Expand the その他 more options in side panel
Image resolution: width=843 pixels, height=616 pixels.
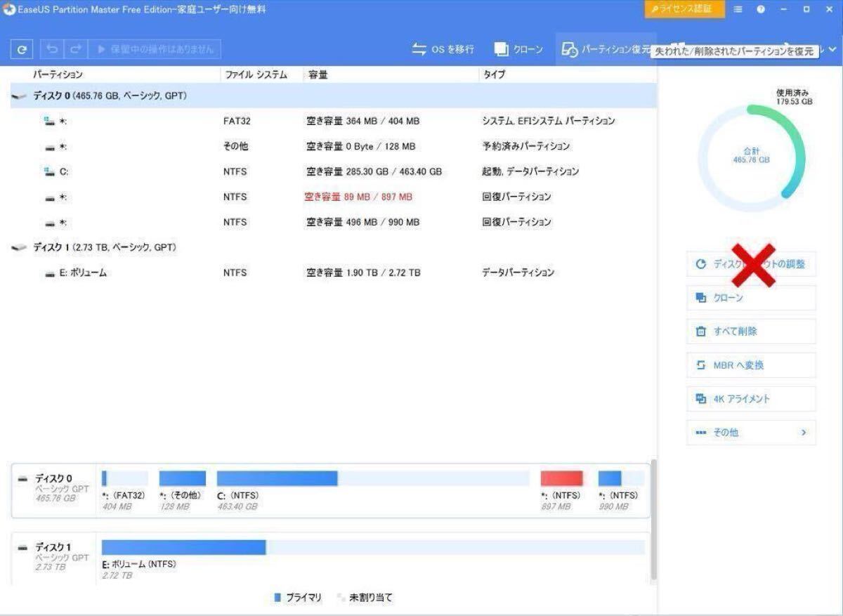tap(751, 433)
